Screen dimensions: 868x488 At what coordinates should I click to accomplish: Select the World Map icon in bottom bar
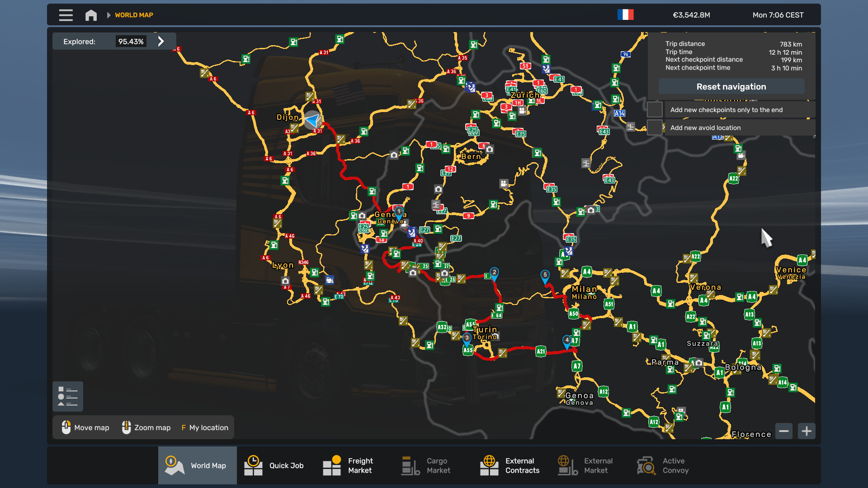(x=174, y=465)
